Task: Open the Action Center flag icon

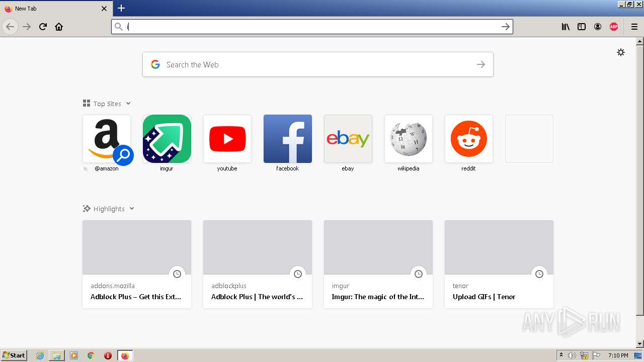Action: pos(596,355)
